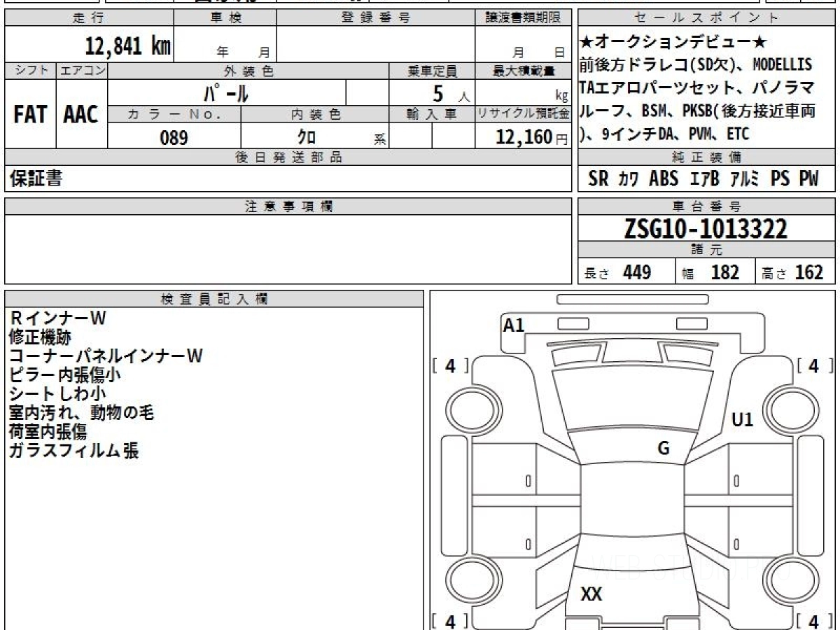Click the AAC air conditioner cell
Viewport: 840px width, 630px height.
click(81, 114)
